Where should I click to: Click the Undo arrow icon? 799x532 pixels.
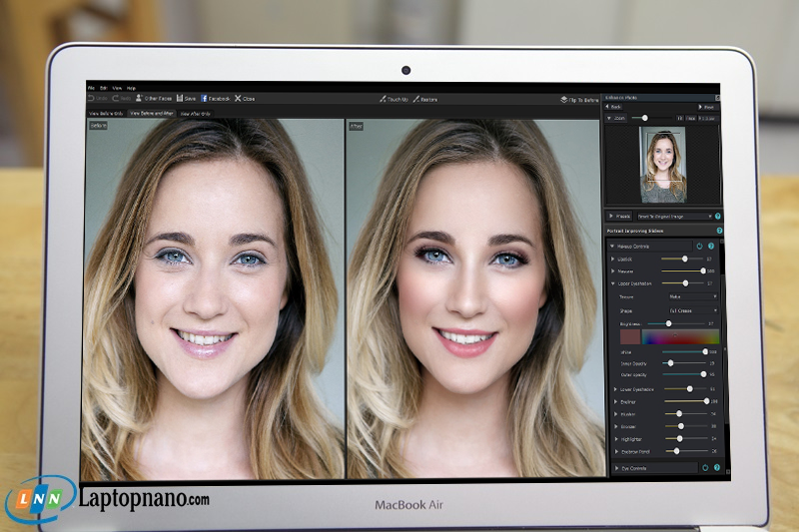[92, 98]
